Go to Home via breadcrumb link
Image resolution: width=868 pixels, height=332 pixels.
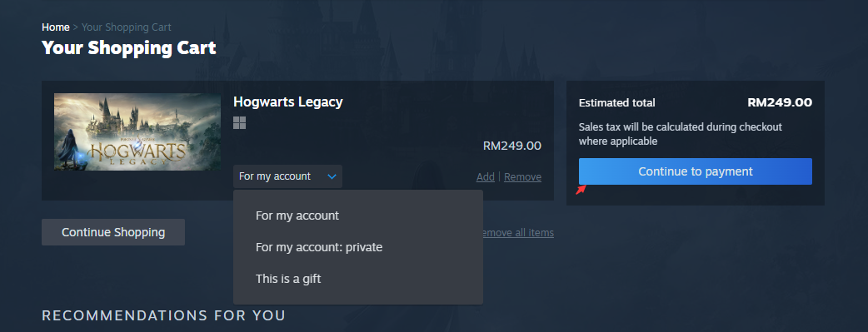click(55, 27)
